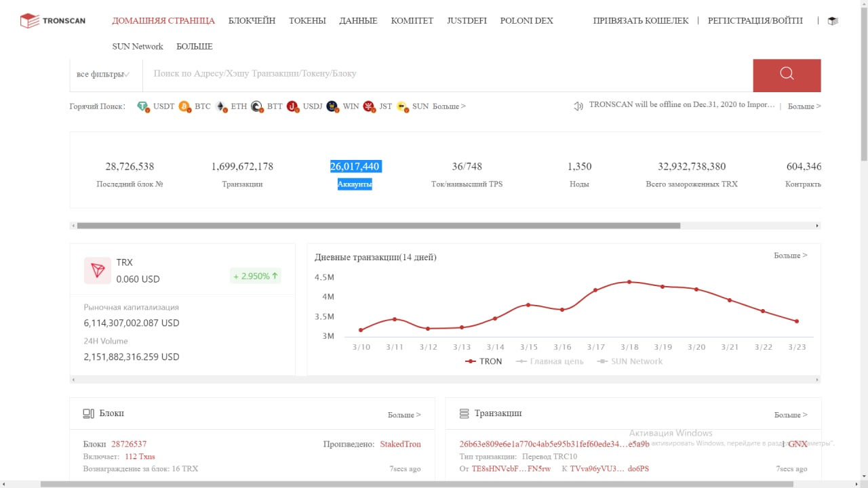This screenshot has width=868, height=488.
Task: Click the USDJ token icon
Action: (x=293, y=106)
